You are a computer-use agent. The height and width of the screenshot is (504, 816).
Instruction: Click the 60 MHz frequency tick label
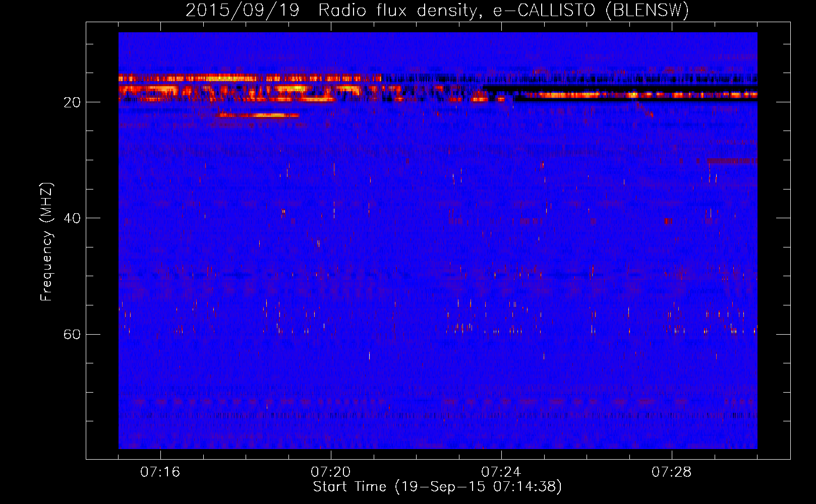tap(72, 334)
